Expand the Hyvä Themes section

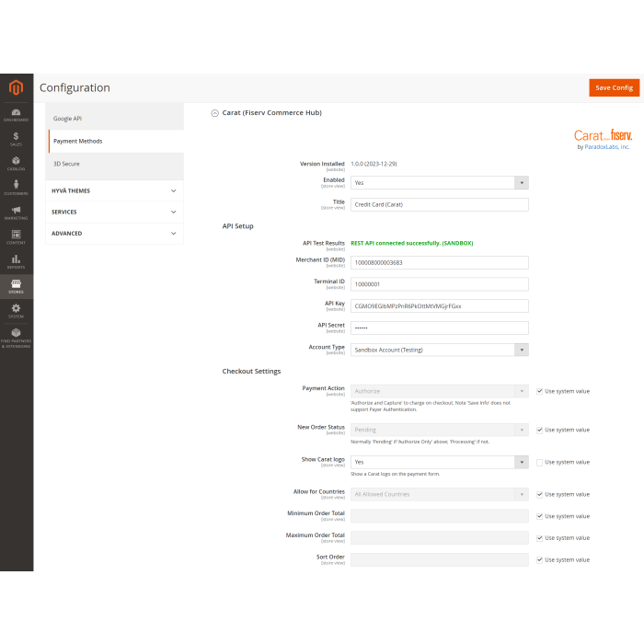(114, 190)
